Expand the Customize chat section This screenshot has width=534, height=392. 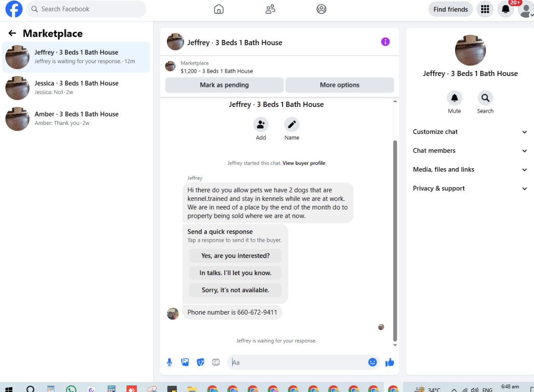click(x=470, y=132)
